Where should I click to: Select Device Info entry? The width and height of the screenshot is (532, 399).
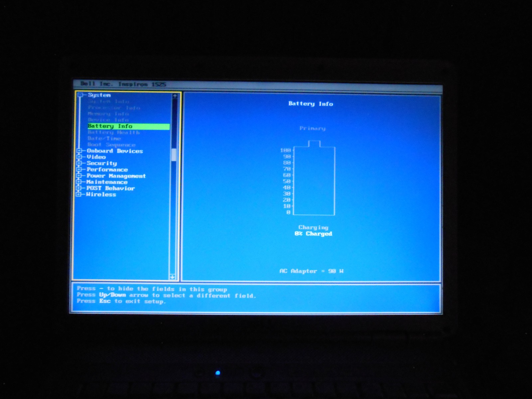tap(108, 120)
